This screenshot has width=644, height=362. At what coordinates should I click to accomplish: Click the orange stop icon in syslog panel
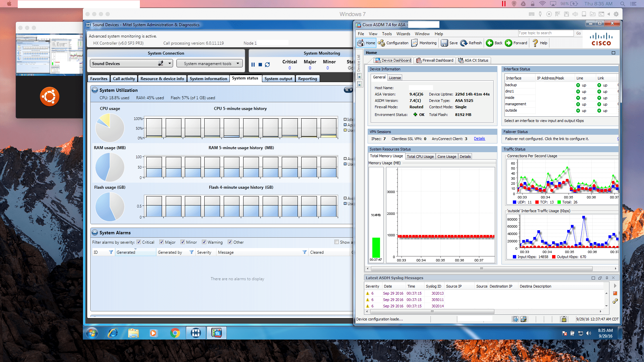615,293
